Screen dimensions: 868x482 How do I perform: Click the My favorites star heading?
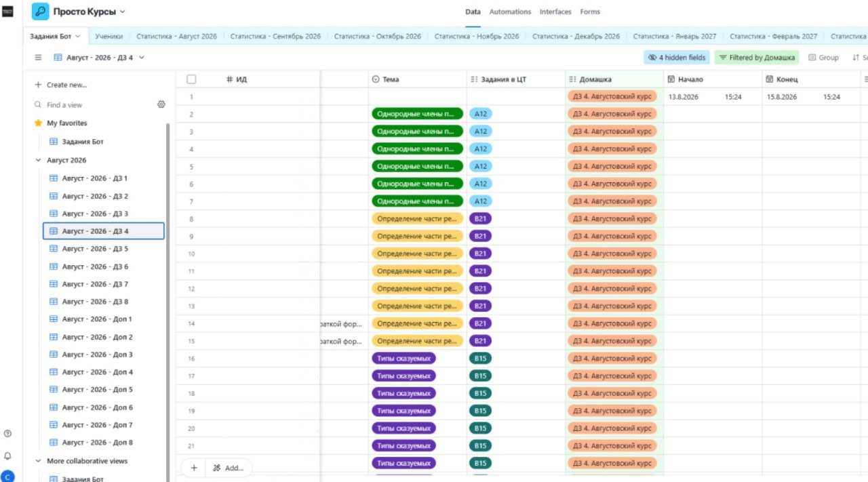pos(60,123)
